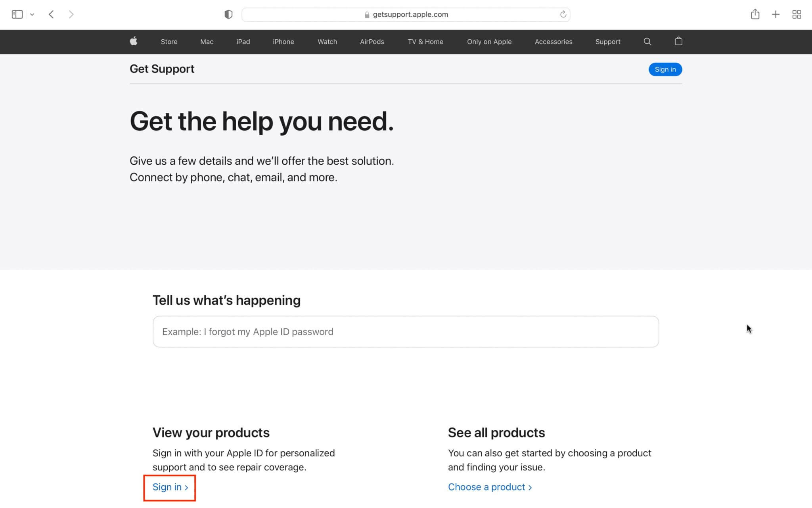Open the iPad menu item
Viewport: 812px width, 508px height.
[x=243, y=42]
